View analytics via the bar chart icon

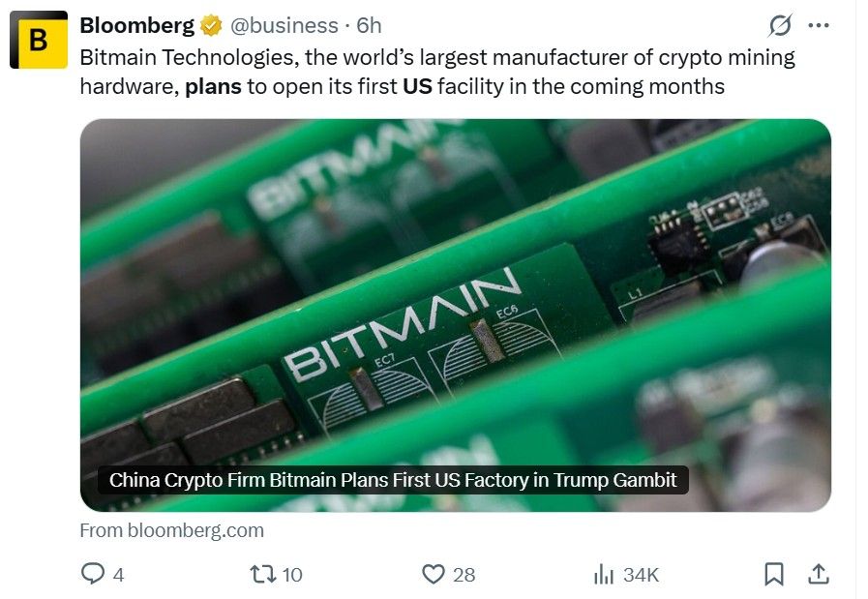click(x=605, y=573)
